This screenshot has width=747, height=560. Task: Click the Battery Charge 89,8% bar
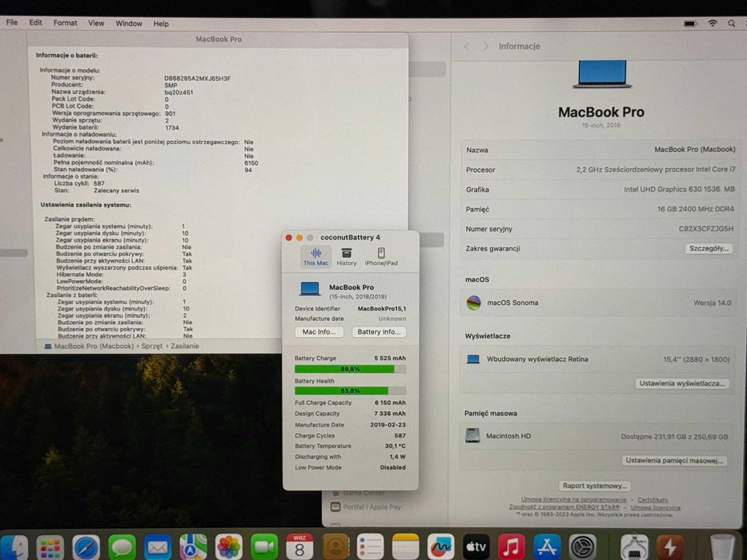(350, 369)
